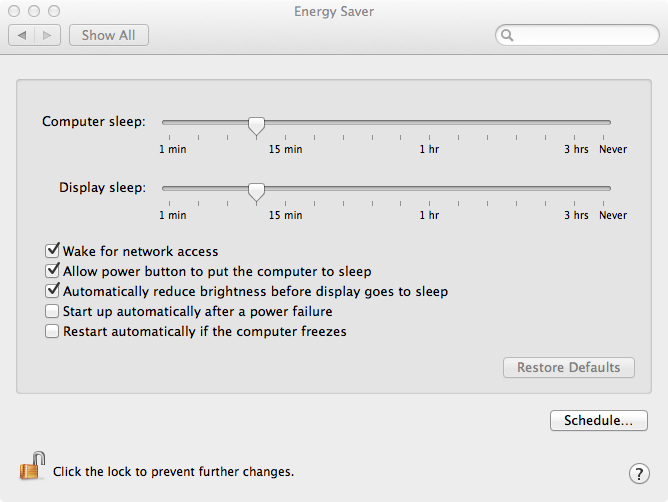Go forward with the right arrow button
Viewport: 668px width, 502px height.
[47, 35]
